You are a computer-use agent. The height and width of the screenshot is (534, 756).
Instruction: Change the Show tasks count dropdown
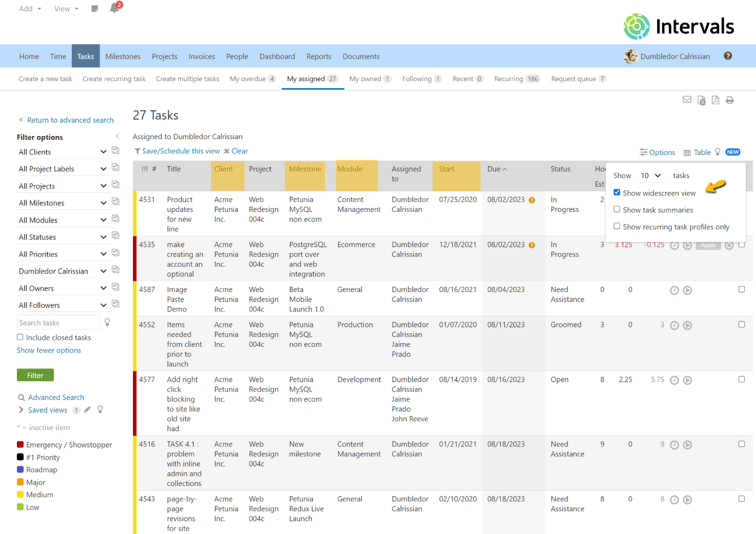650,176
